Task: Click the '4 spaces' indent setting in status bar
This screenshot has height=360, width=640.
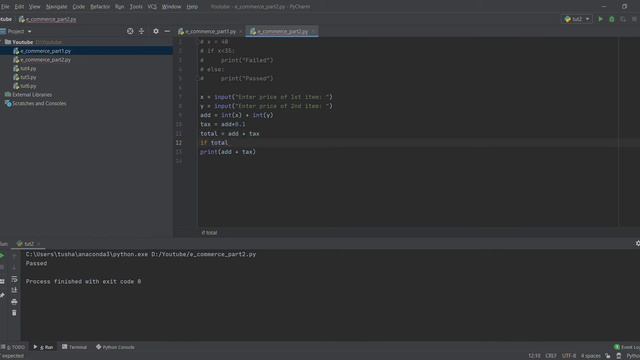Action: (591, 356)
